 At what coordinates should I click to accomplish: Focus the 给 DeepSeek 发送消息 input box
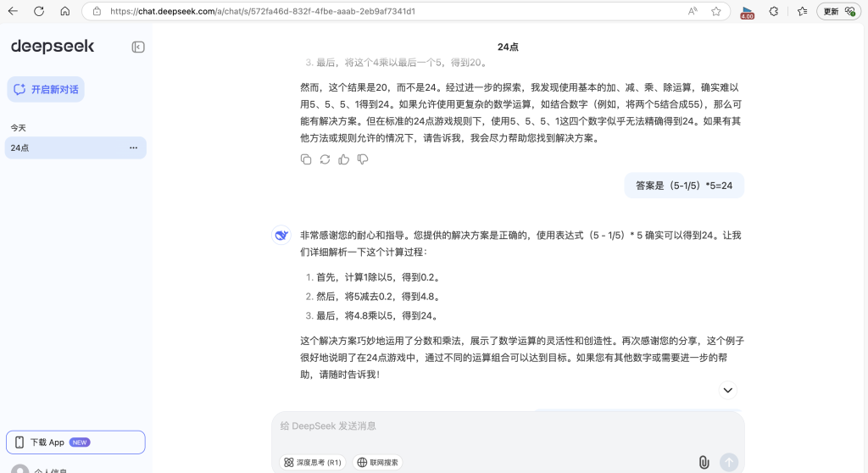pyautogui.click(x=508, y=426)
